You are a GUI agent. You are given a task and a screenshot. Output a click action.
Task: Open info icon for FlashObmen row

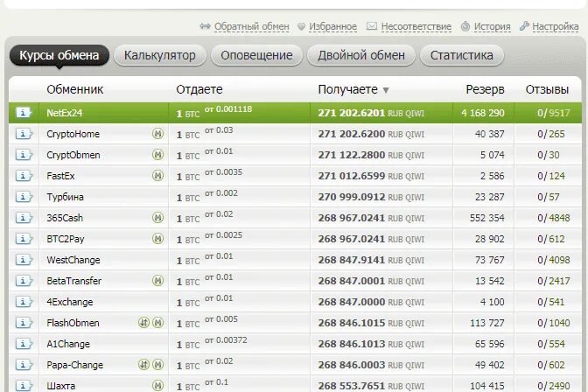[x=24, y=323]
